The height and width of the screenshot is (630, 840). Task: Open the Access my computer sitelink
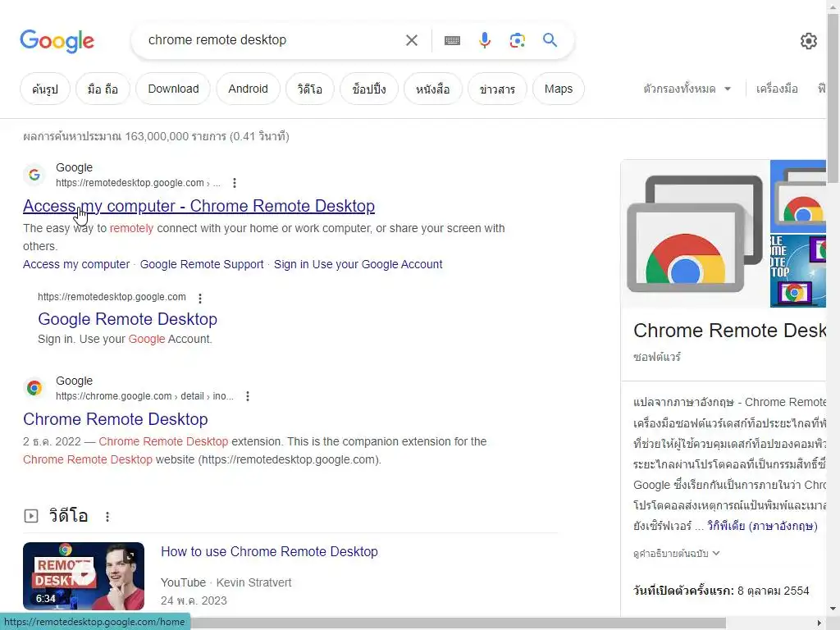[76, 264]
